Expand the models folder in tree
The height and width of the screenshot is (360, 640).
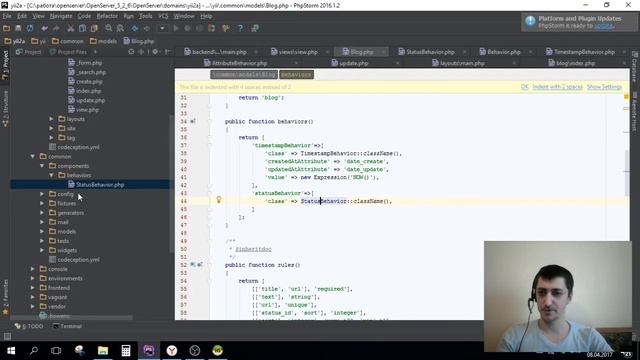click(42, 231)
